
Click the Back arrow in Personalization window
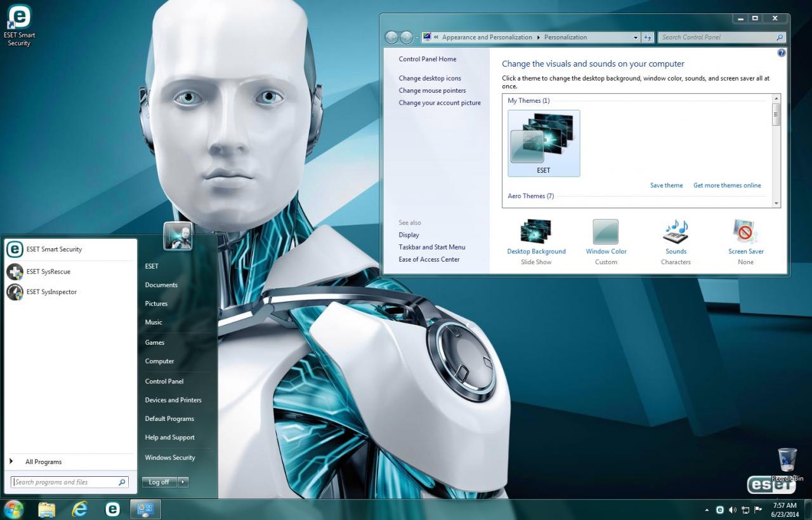(x=391, y=37)
